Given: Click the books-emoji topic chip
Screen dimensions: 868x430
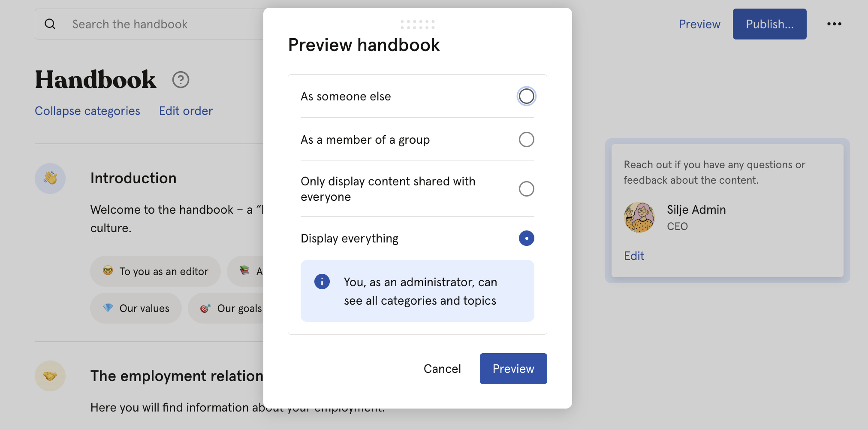Looking at the screenshot, I should tap(245, 271).
